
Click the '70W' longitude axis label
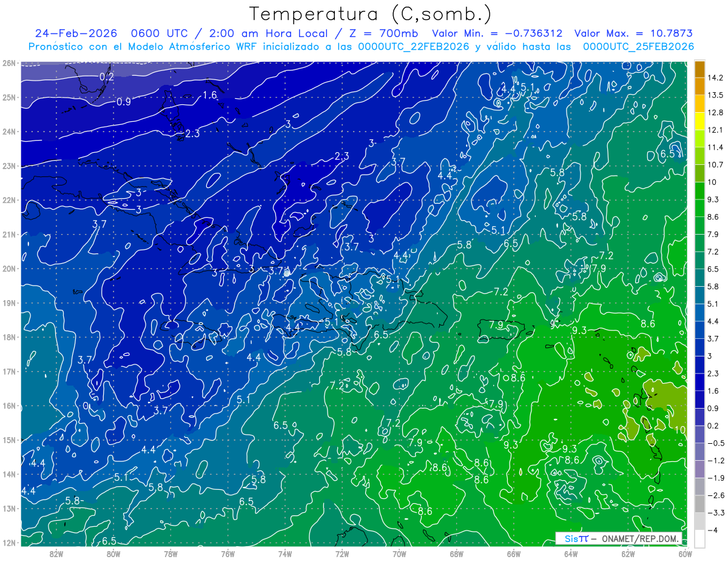click(x=399, y=554)
